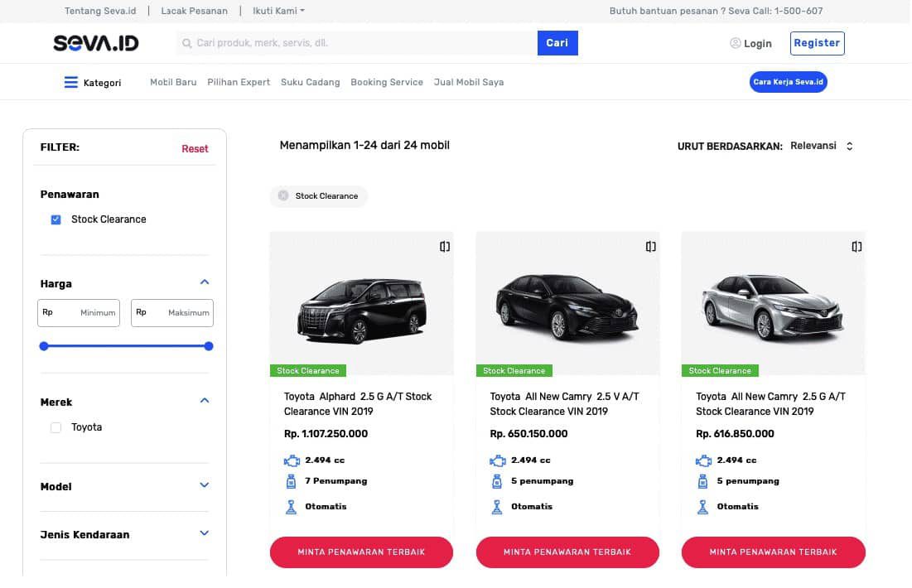Screen dimensions: 912x588
Task: Uncheck the Stock Clearance checkbox
Action: [55, 219]
